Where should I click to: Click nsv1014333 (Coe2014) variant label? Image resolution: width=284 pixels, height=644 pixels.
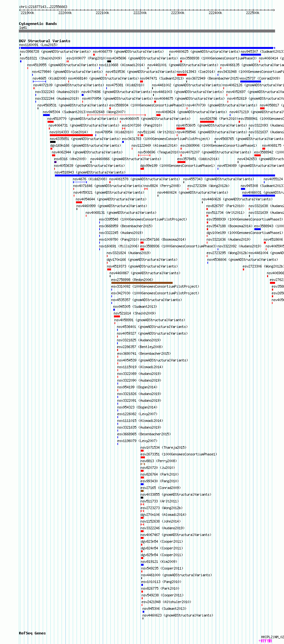68,132
